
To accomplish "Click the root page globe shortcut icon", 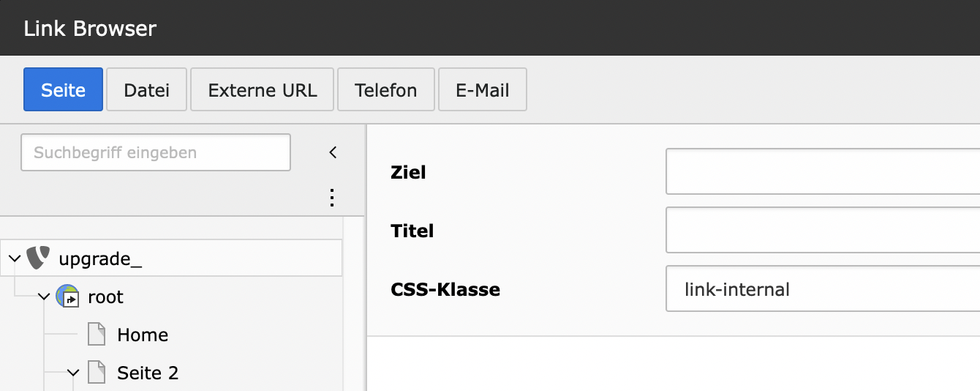I will tap(67, 297).
